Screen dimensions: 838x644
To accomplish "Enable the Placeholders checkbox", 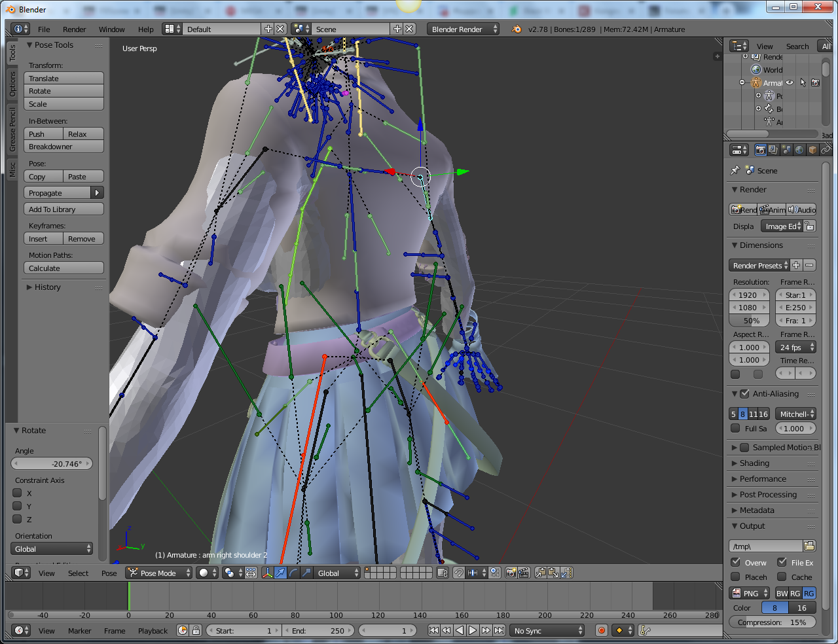I will click(736, 577).
